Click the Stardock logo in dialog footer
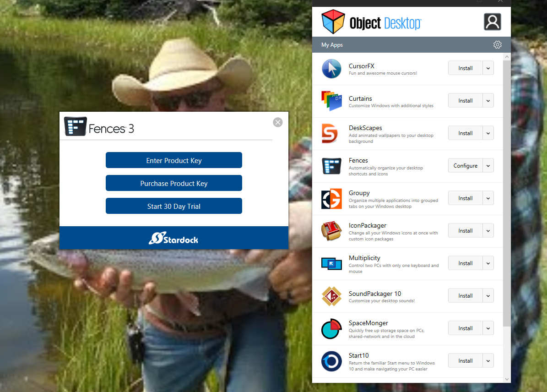The width and height of the screenshot is (547, 392). click(173, 238)
